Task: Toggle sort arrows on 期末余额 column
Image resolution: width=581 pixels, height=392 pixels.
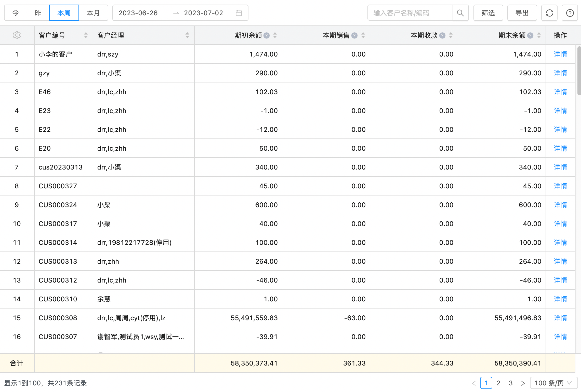Action: coord(539,35)
